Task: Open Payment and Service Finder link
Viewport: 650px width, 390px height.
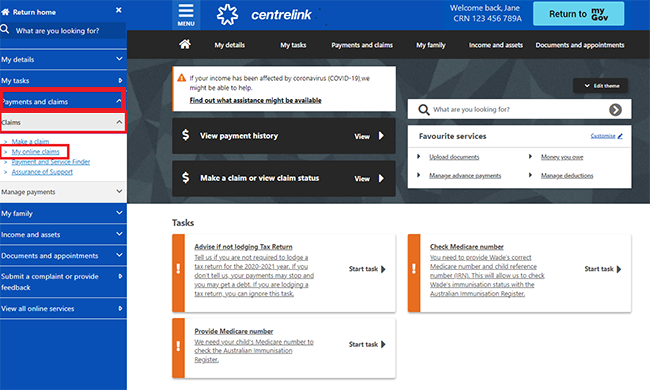Action: [x=51, y=162]
